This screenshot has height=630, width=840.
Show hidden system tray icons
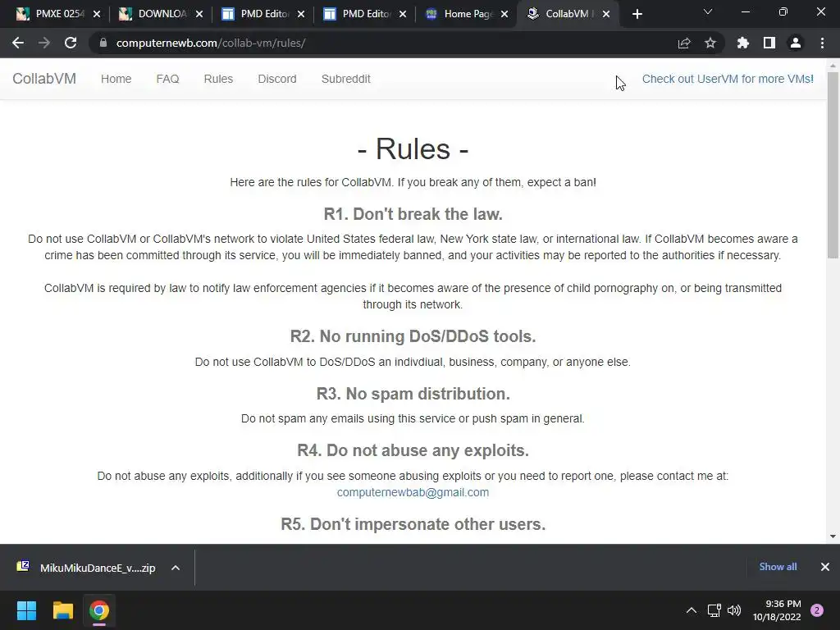coord(692,610)
